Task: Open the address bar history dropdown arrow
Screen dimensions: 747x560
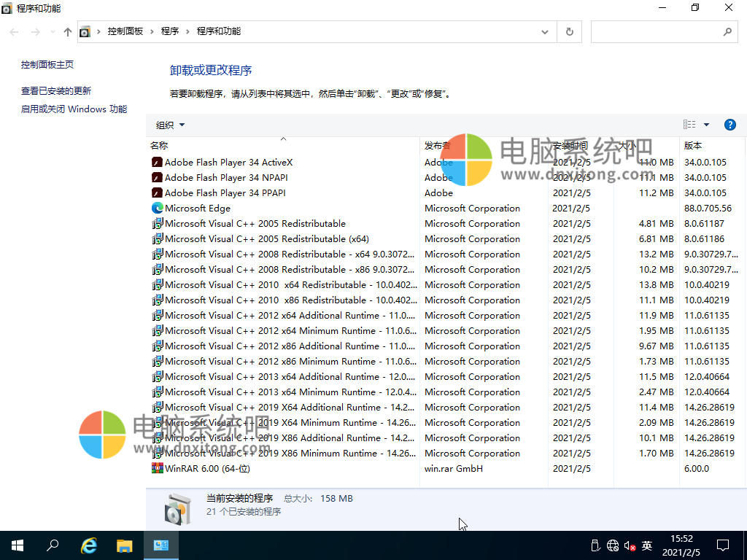Action: (x=544, y=32)
